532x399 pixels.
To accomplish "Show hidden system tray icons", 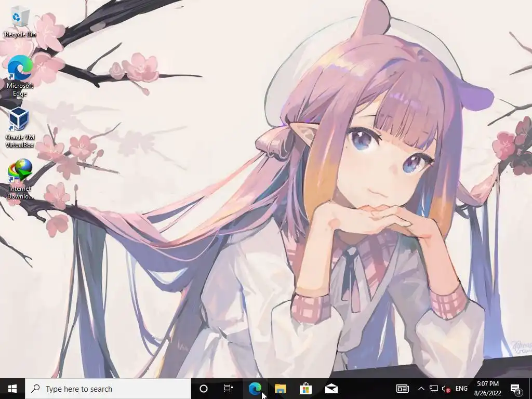I will coord(421,389).
